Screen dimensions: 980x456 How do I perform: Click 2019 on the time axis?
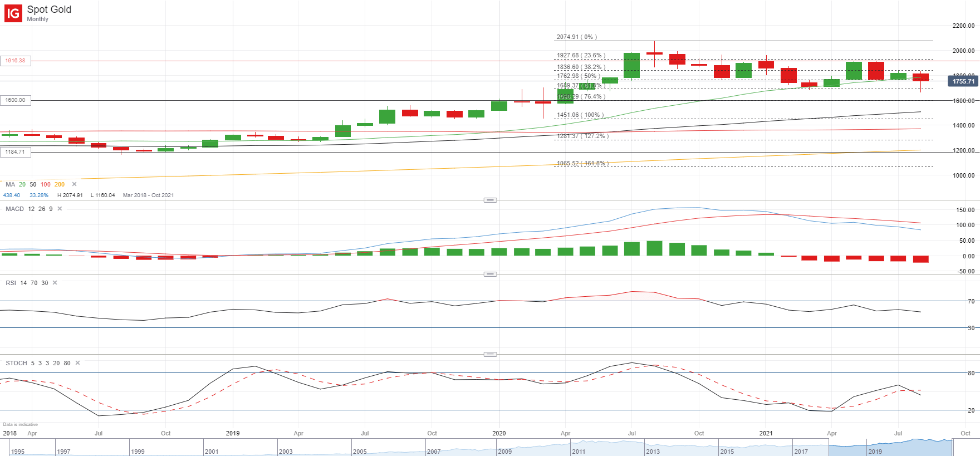(x=233, y=433)
